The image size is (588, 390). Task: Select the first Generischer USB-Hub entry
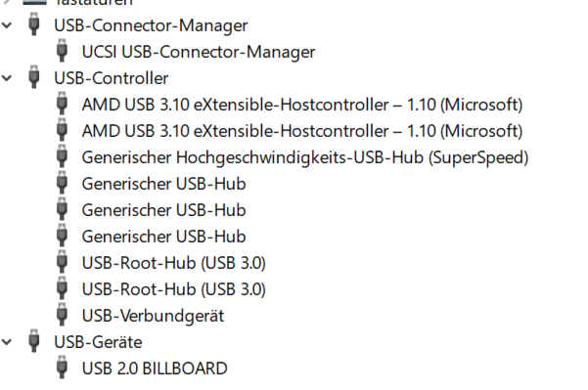coord(163,184)
